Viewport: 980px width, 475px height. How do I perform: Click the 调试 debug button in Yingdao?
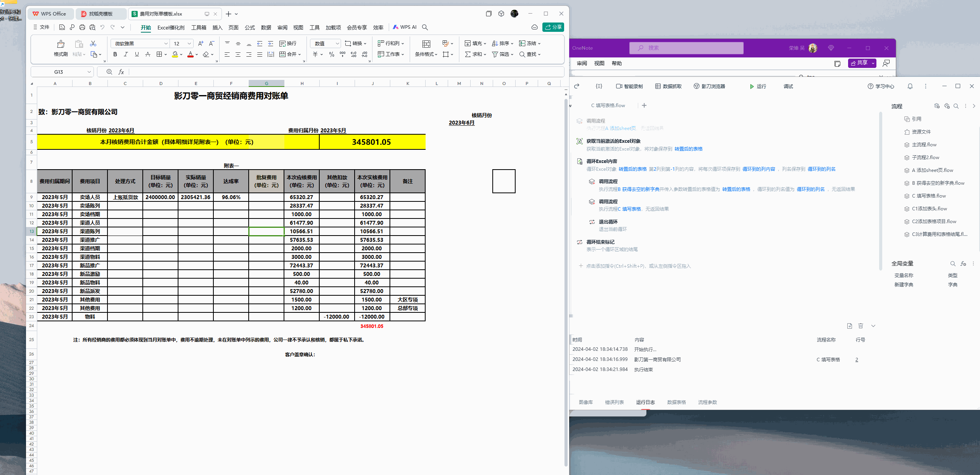click(788, 86)
